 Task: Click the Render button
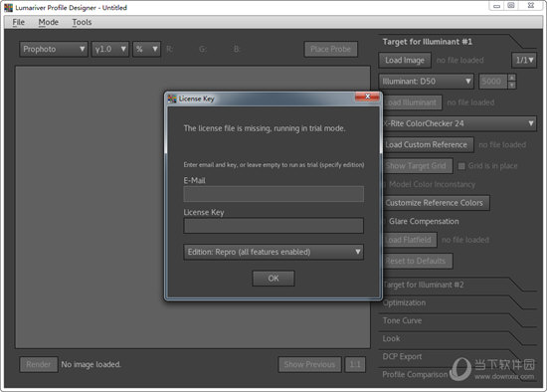(x=39, y=365)
